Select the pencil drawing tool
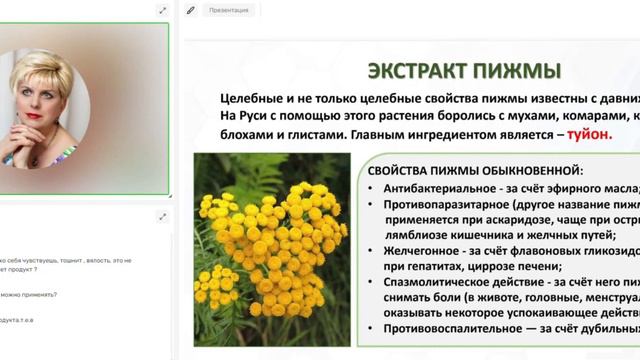Viewport: 640px width, 360px height. 191,10
